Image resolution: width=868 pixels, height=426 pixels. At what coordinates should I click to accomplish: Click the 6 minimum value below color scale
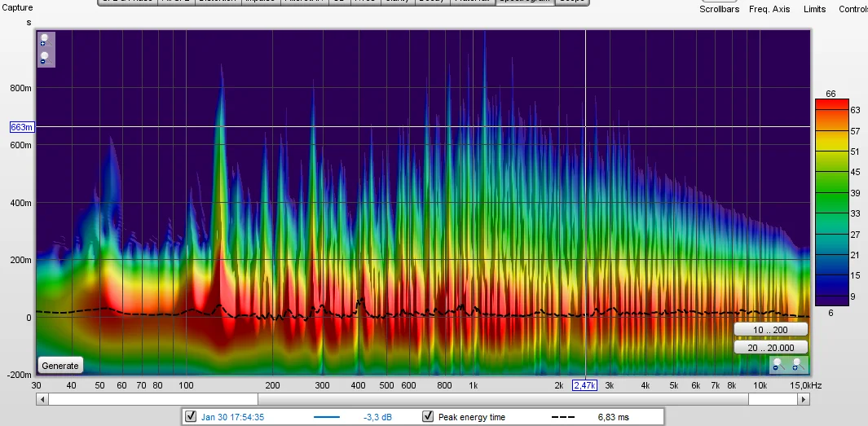831,313
